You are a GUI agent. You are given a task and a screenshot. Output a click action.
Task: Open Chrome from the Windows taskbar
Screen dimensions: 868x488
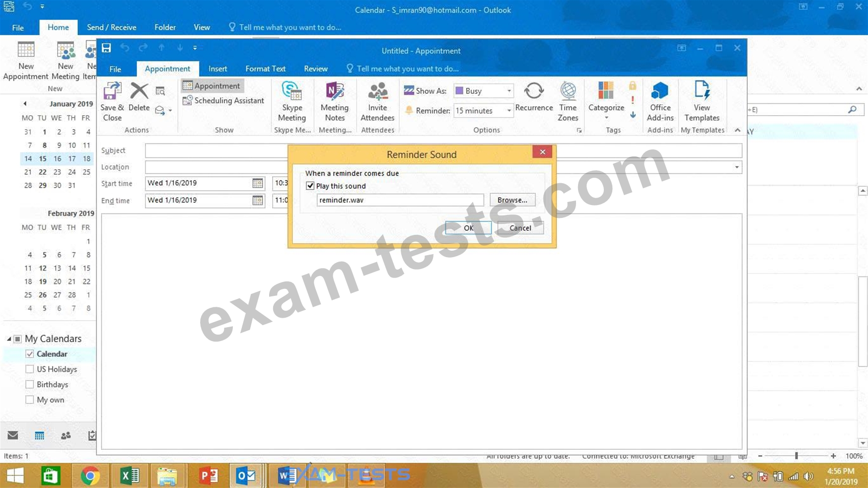pos(90,476)
